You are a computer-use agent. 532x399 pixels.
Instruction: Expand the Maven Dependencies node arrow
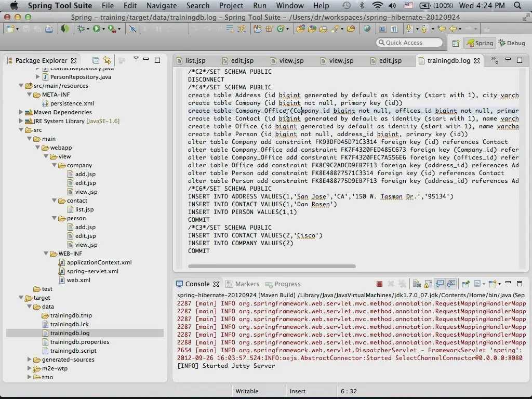point(21,112)
